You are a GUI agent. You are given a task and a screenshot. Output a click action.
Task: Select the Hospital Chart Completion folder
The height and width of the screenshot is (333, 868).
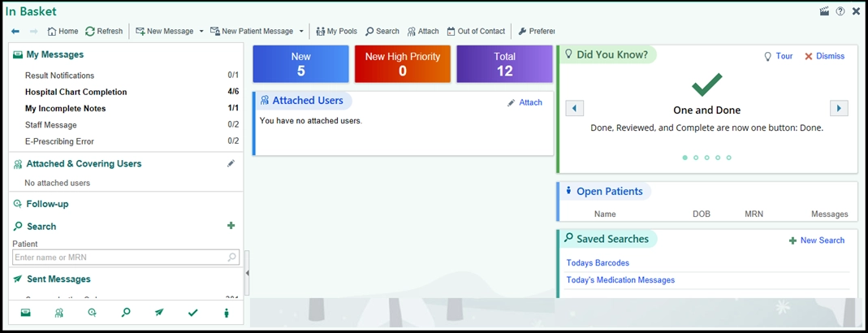pyautogui.click(x=76, y=92)
